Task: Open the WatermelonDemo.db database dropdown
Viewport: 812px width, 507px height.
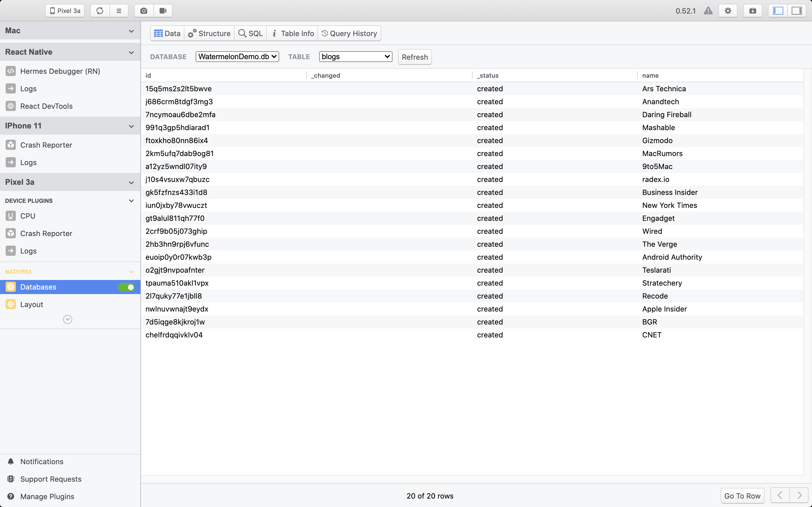Action: pos(237,57)
